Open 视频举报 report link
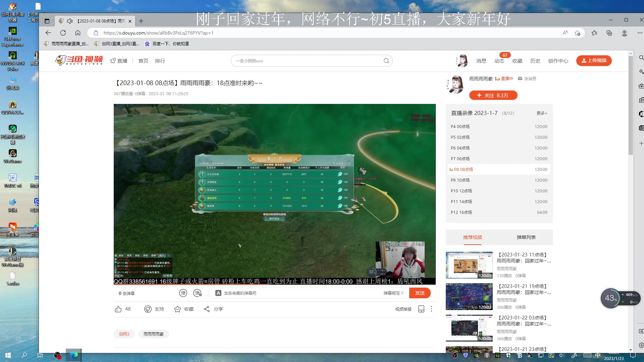Viewport: 644px width, 362px height. pos(403,309)
